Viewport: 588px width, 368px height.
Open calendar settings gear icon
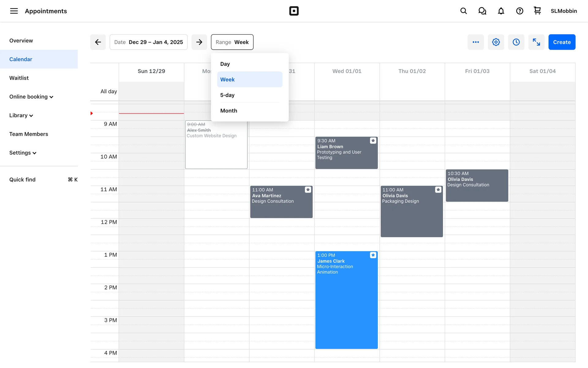click(496, 42)
